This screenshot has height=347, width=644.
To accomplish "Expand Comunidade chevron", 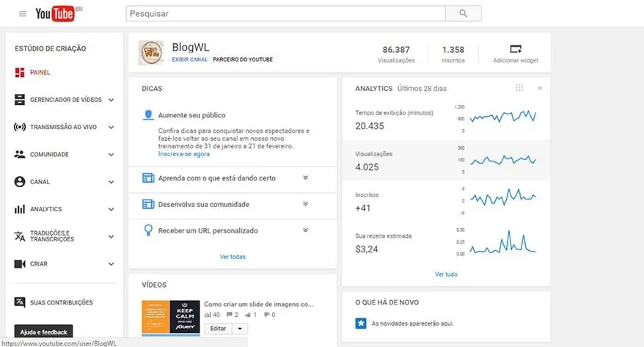I will (x=111, y=155).
